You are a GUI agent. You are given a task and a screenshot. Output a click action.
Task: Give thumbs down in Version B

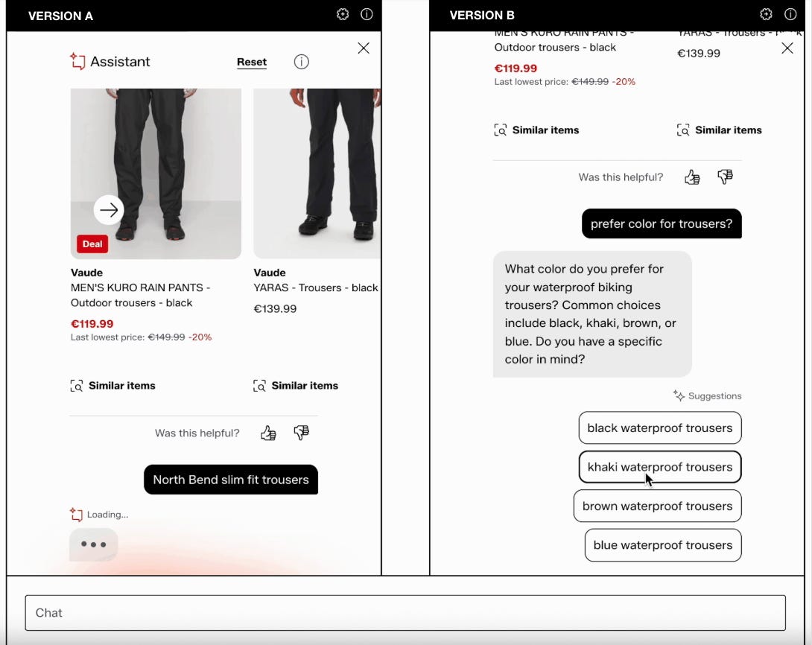coord(725,177)
